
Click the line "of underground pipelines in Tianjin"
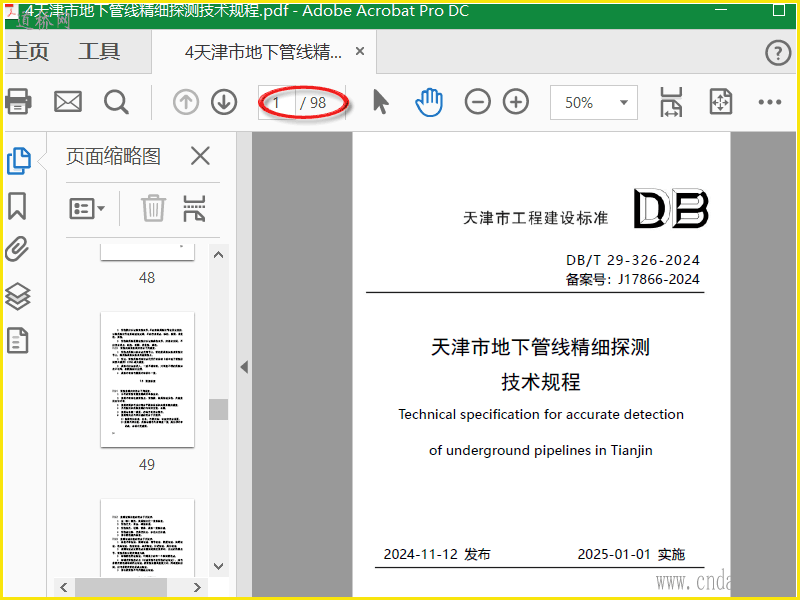[541, 451]
